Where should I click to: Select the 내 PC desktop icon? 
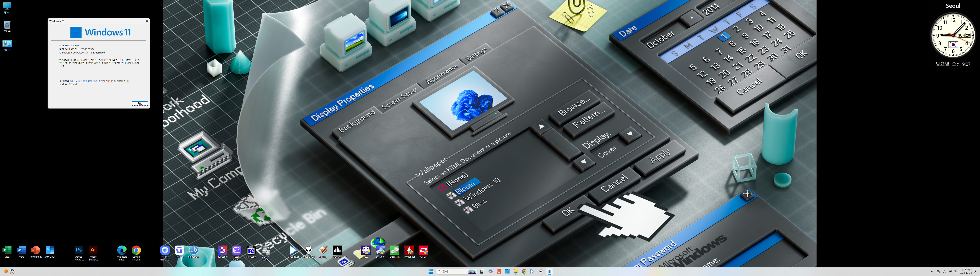pos(7,8)
